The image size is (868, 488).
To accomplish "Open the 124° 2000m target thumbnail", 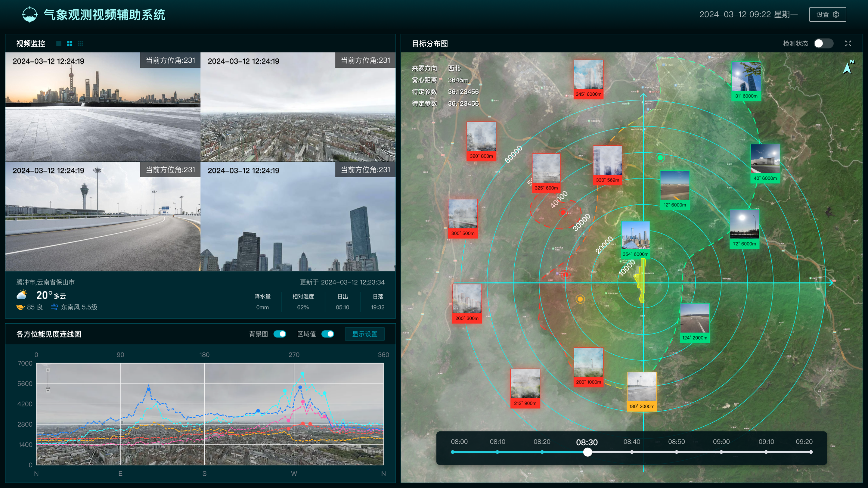I will [x=694, y=323].
